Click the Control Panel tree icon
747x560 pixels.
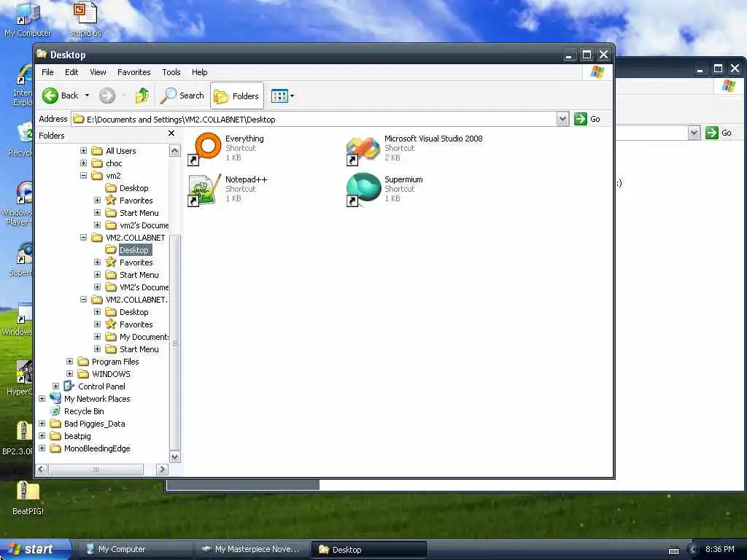click(x=69, y=386)
